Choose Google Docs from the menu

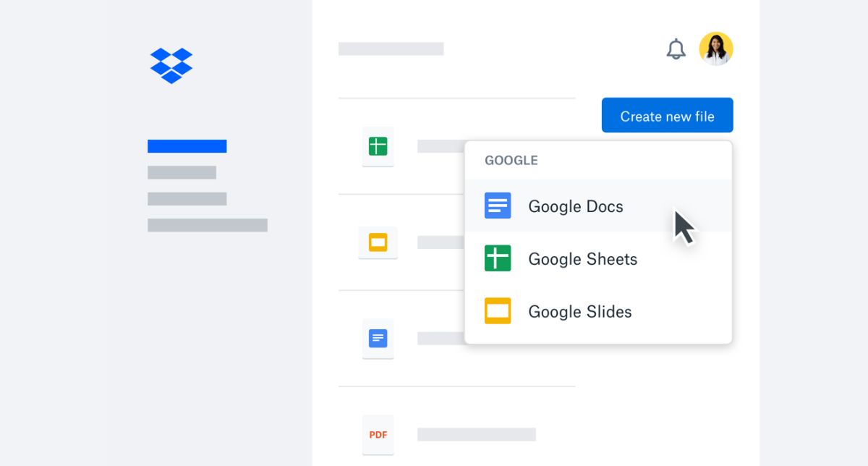point(575,206)
